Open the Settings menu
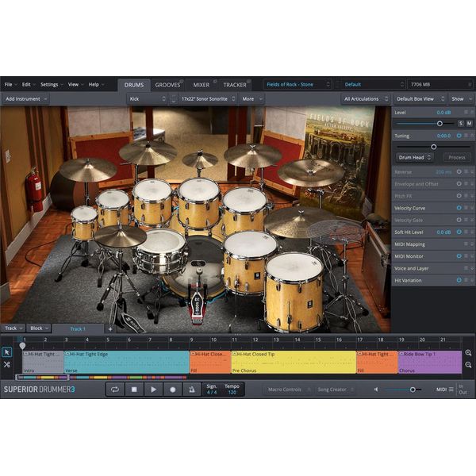Viewport: 476px width, 476px height. 52,84
